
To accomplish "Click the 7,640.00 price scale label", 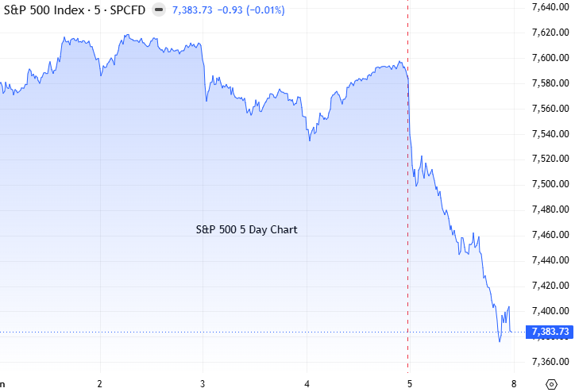I will 550,7.
